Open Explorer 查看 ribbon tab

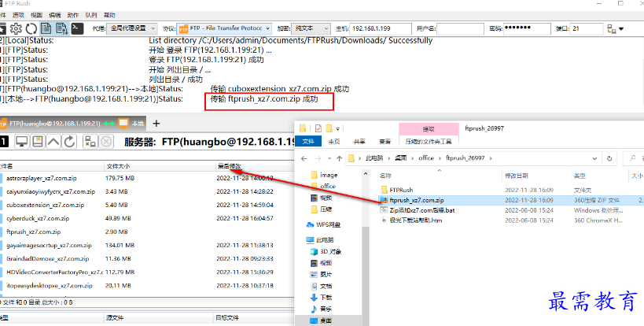click(385, 142)
